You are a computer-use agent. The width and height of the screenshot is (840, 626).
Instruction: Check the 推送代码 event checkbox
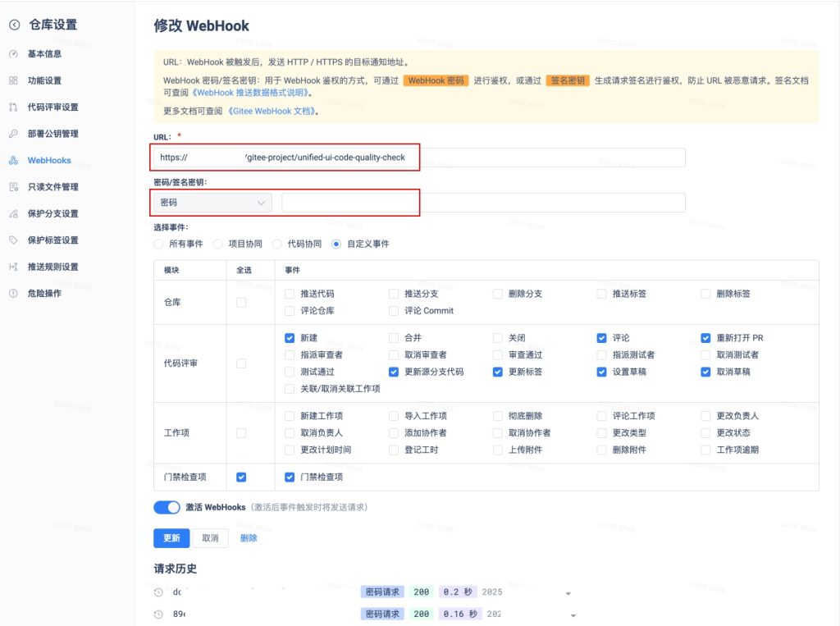point(290,294)
